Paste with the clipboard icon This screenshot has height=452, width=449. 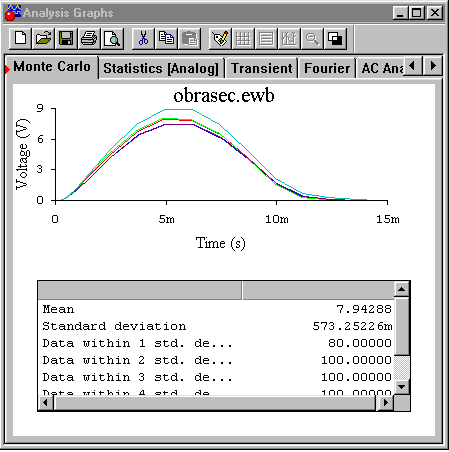[189, 38]
